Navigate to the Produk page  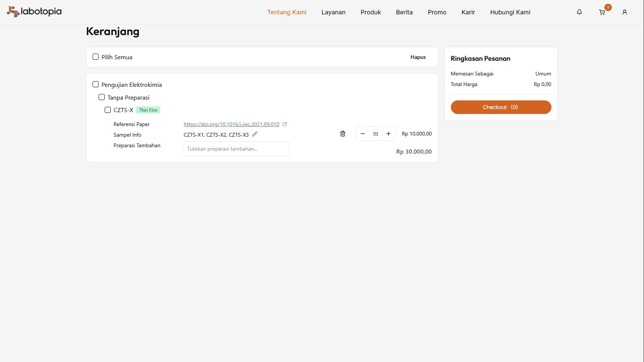click(370, 12)
